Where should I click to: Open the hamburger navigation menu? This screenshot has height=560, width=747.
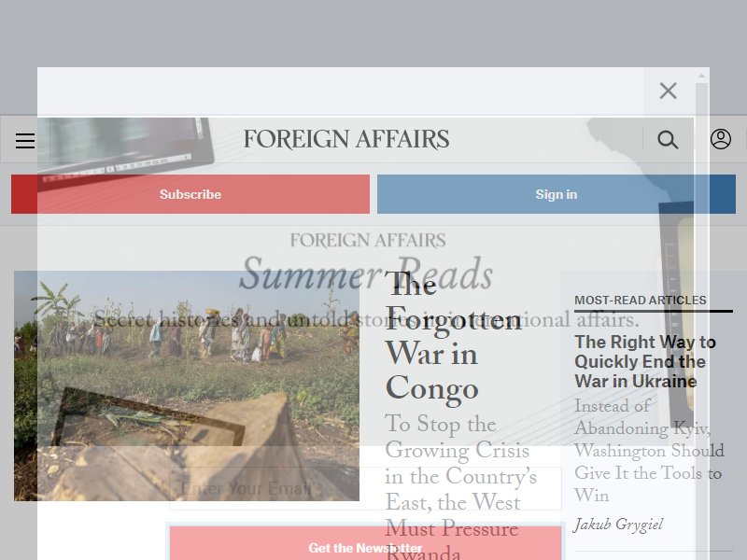click(x=25, y=141)
